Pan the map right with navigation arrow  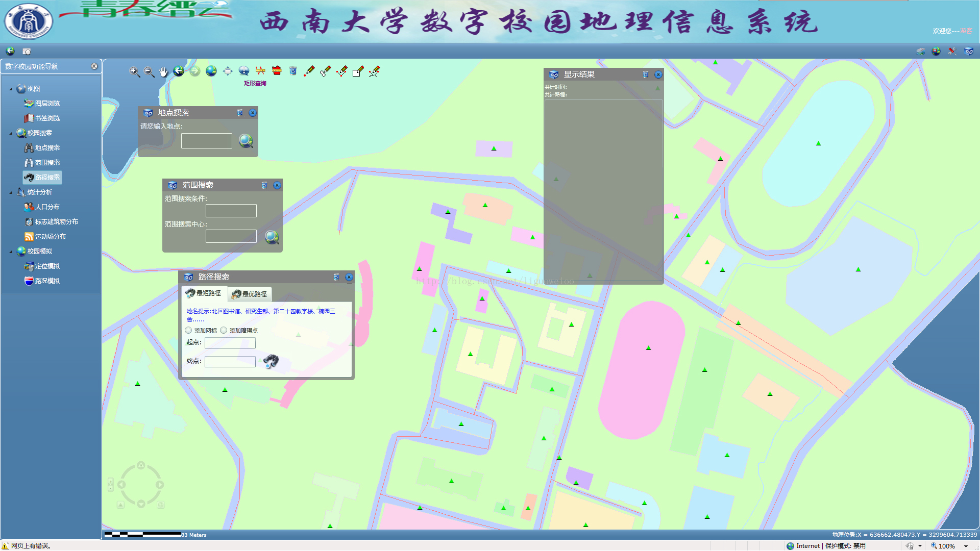point(160,485)
